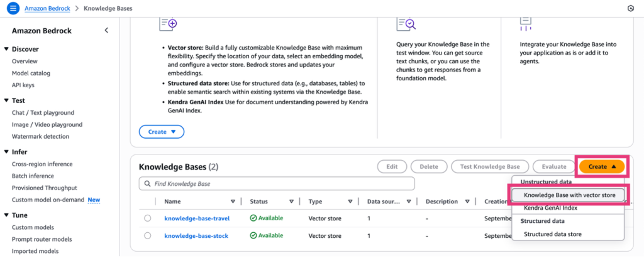Click the query document icon above Query text
Image resolution: width=644 pixels, height=258 pixels.
tap(406, 23)
